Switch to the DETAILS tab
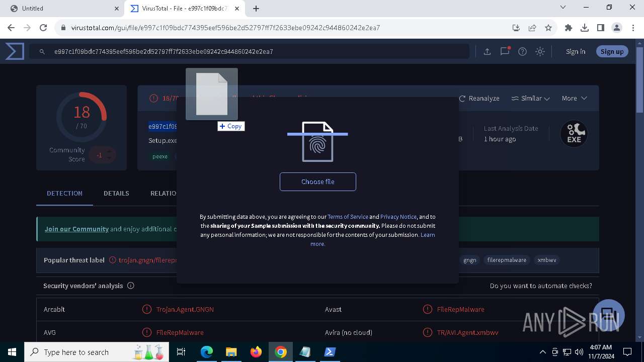This screenshot has width=644, height=362. [x=116, y=193]
